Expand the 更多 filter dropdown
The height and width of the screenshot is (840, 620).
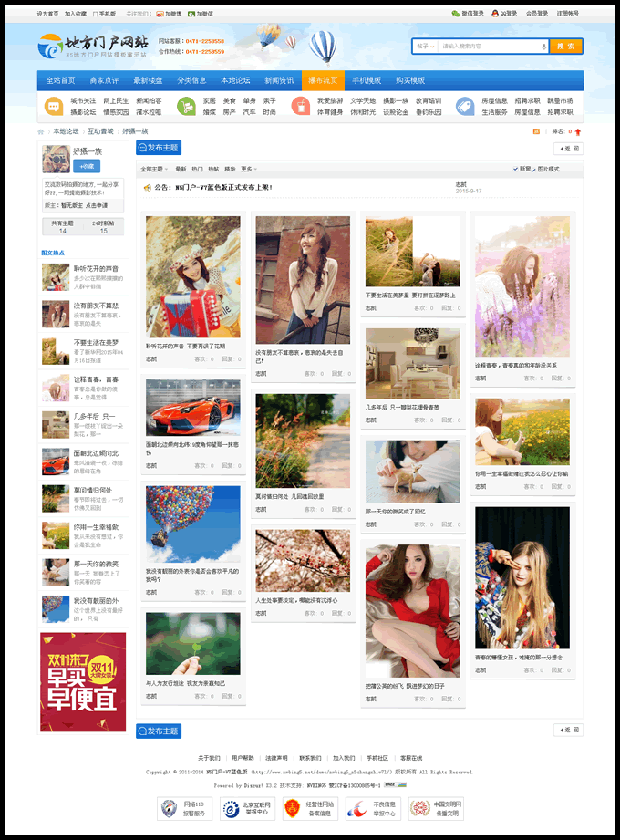[249, 170]
